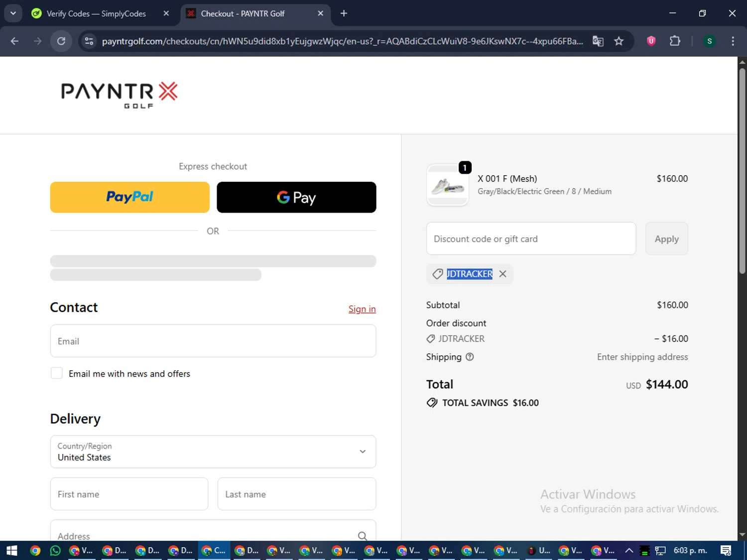Viewport: 747px width, 560px height.
Task: Click the Last name field
Action: tap(297, 494)
